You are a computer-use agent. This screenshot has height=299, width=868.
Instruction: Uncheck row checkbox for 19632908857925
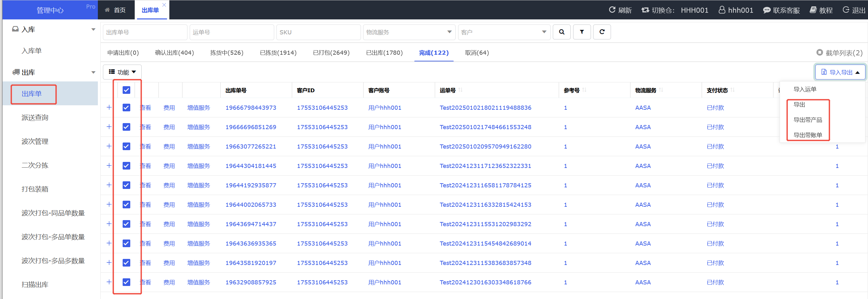pos(126,282)
